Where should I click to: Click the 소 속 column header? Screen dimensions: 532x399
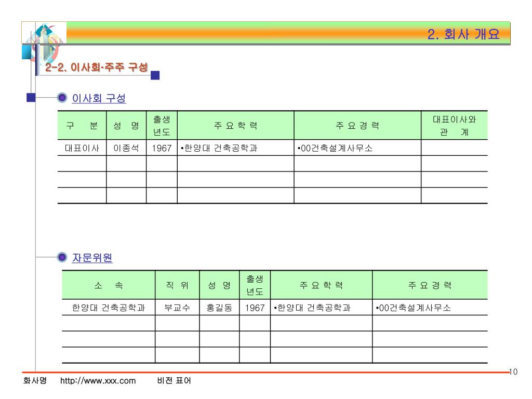click(x=109, y=285)
